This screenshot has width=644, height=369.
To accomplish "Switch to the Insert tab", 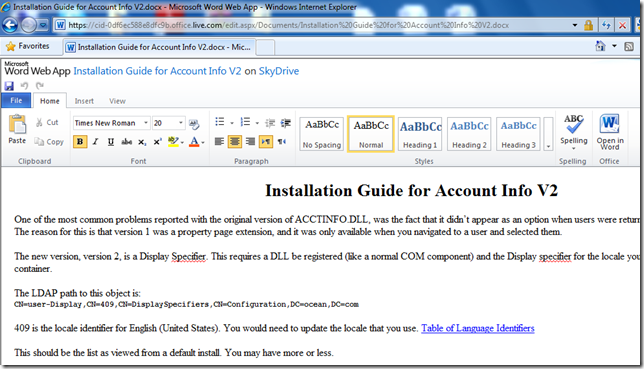I will (x=84, y=101).
